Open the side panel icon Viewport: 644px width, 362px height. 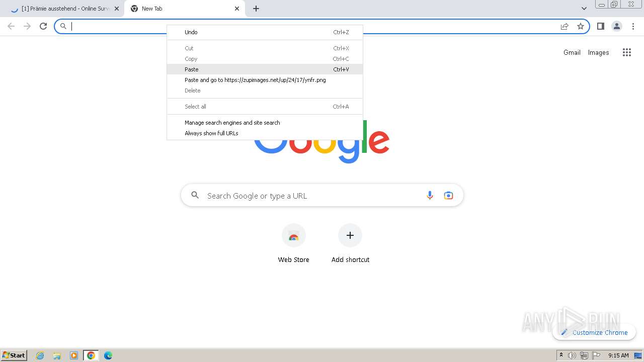(x=600, y=26)
